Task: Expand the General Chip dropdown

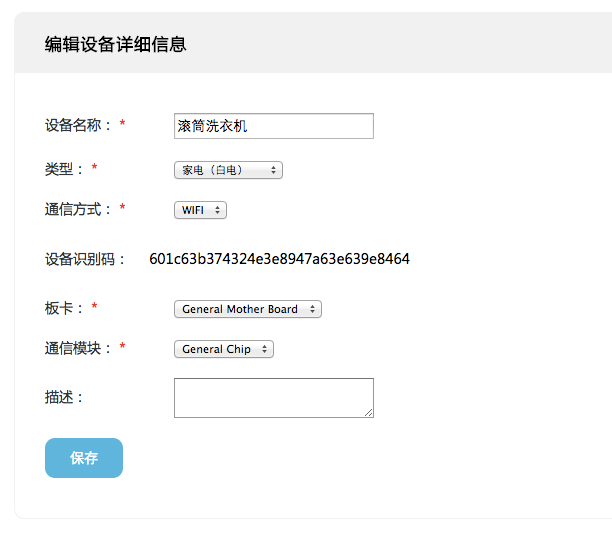Action: click(x=224, y=349)
